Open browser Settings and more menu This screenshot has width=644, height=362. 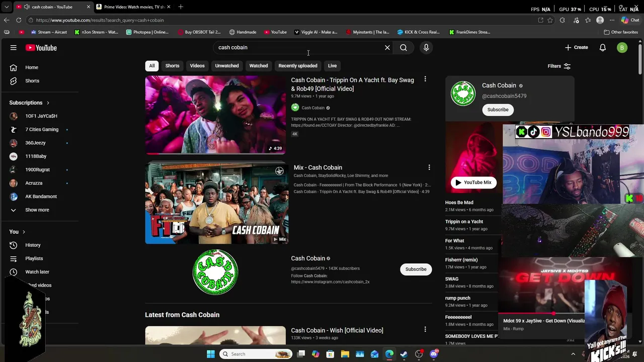pyautogui.click(x=612, y=20)
